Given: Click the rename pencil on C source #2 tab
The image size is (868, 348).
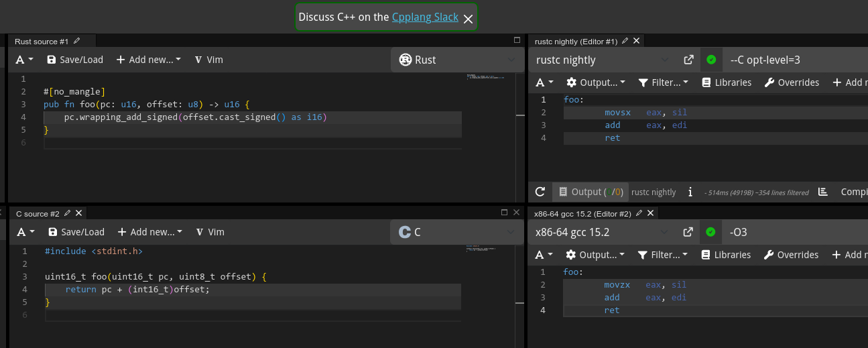Looking at the screenshot, I should [67, 213].
